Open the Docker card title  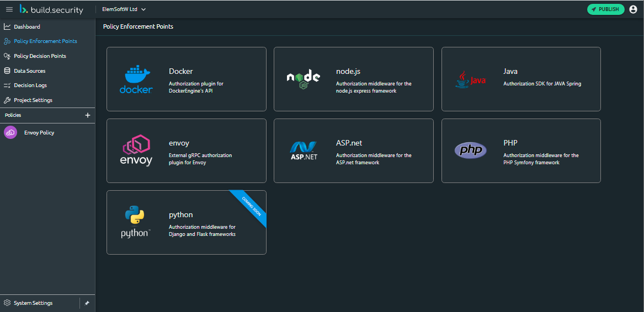[180, 71]
